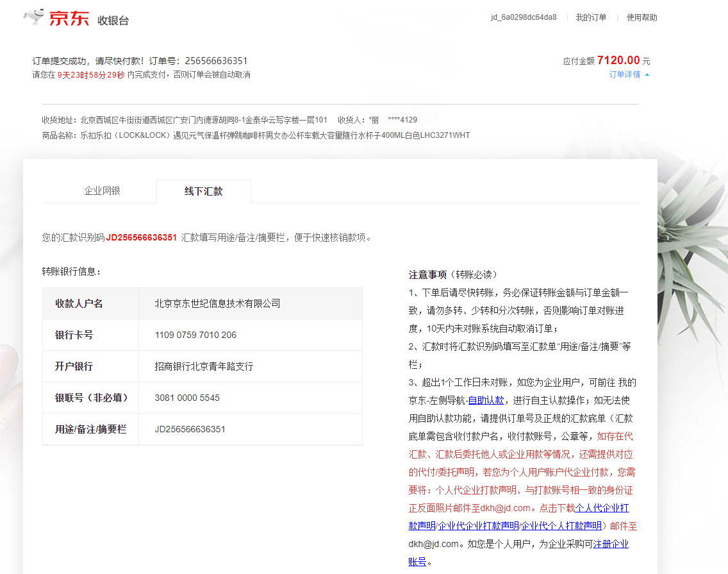This screenshot has height=574, width=728.
Task: Follow the 自助认款 link
Action: tap(486, 400)
